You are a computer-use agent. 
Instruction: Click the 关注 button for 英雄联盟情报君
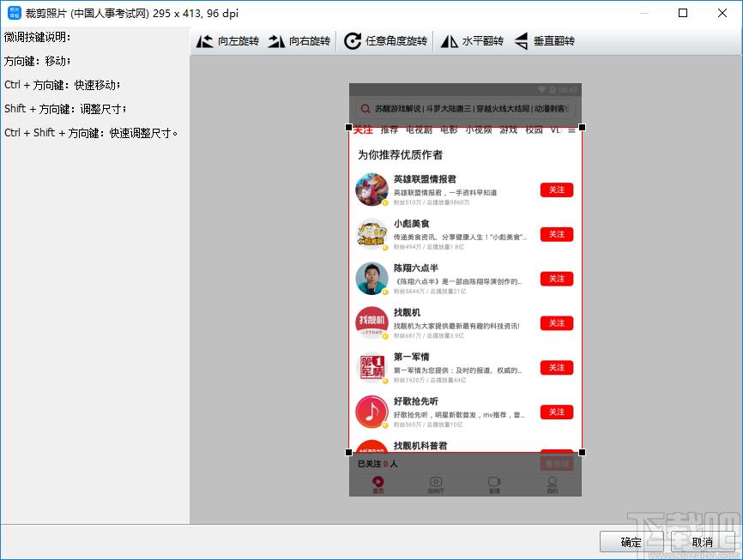click(x=557, y=190)
